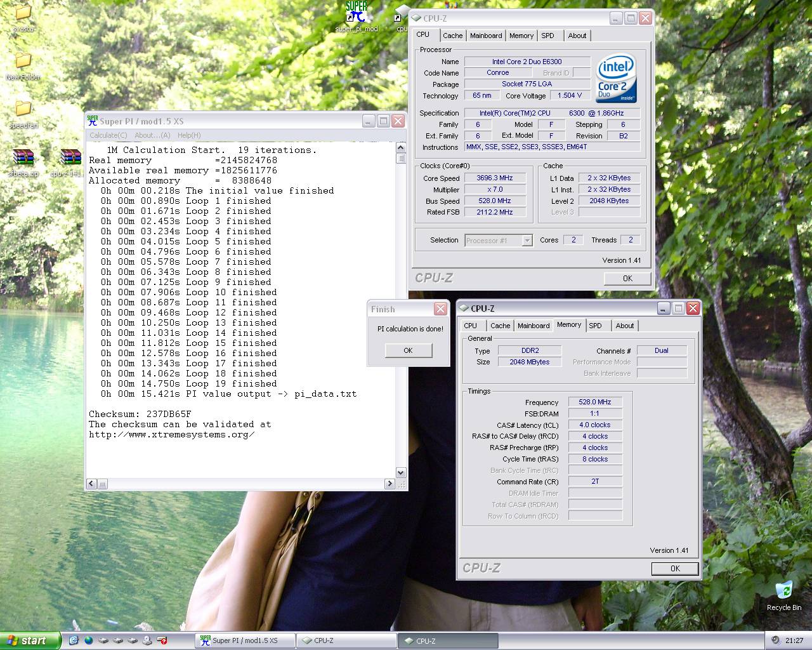This screenshot has width=812, height=650.
Task: Click the Core Voltage value 1.504 V
Action: click(x=570, y=95)
